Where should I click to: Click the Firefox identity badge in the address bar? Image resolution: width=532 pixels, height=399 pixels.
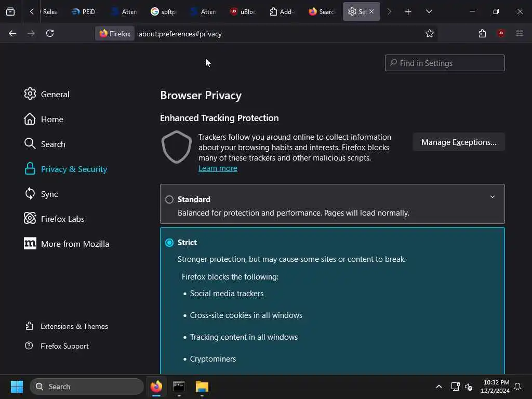point(115,34)
